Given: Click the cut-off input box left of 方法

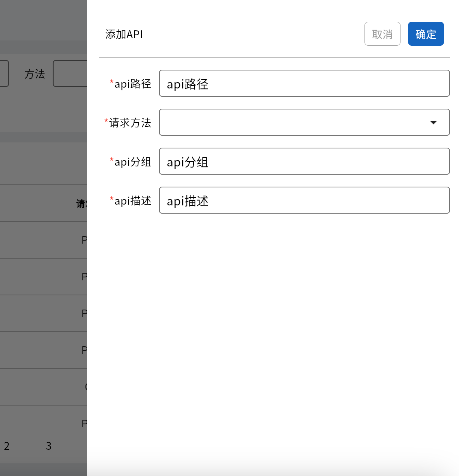Looking at the screenshot, I should click(4, 73).
